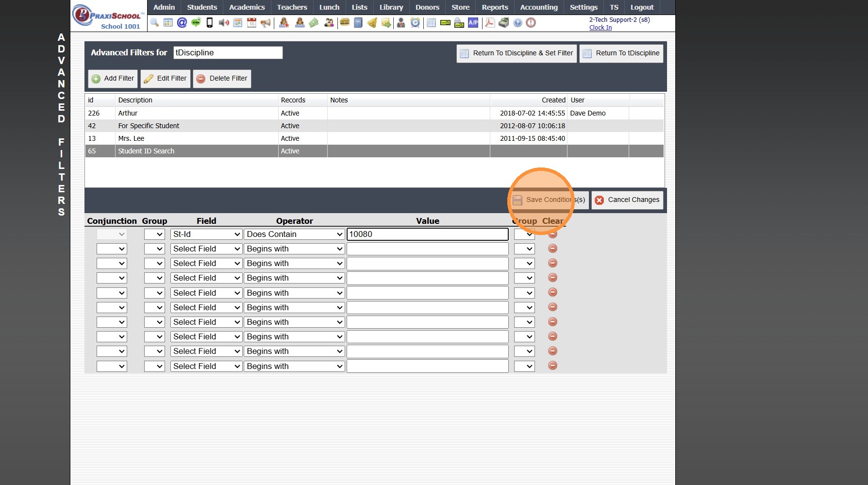Viewport: 868px width, 485px height.
Task: Click the Value field containing 10080
Action: pos(427,234)
